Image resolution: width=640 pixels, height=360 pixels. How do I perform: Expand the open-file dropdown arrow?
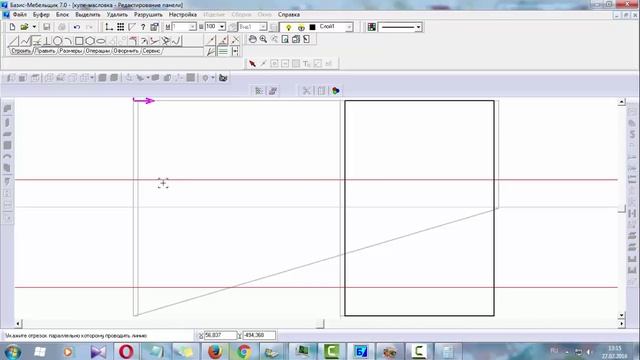34,27
